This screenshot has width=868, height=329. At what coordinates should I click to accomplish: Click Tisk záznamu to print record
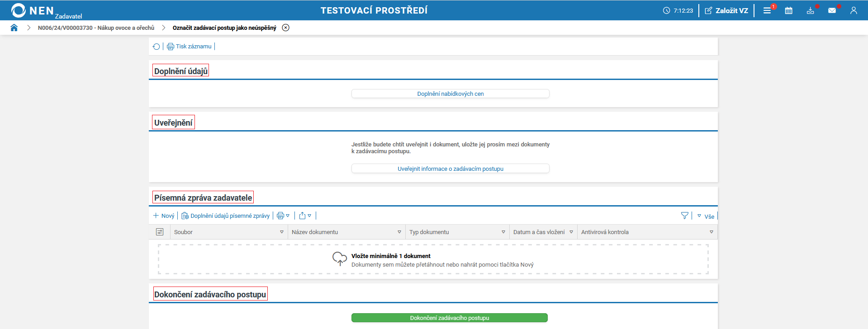[x=189, y=47]
